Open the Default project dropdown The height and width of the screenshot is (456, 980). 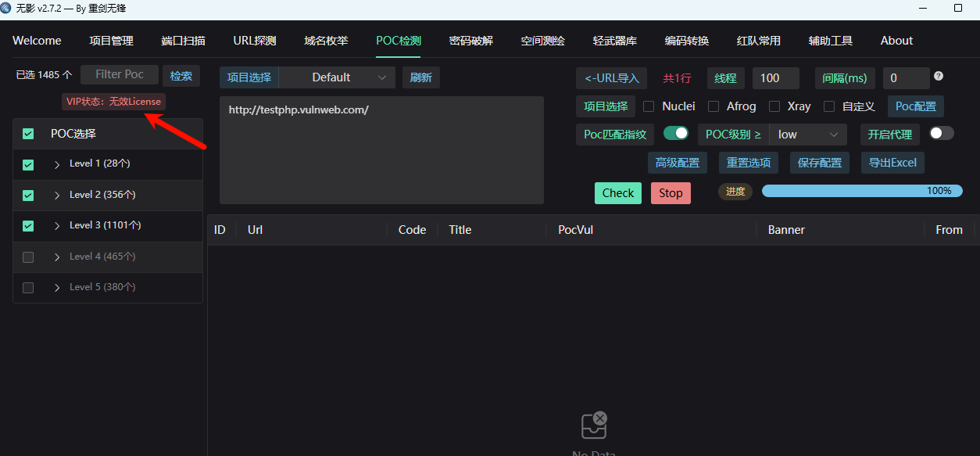click(x=337, y=77)
